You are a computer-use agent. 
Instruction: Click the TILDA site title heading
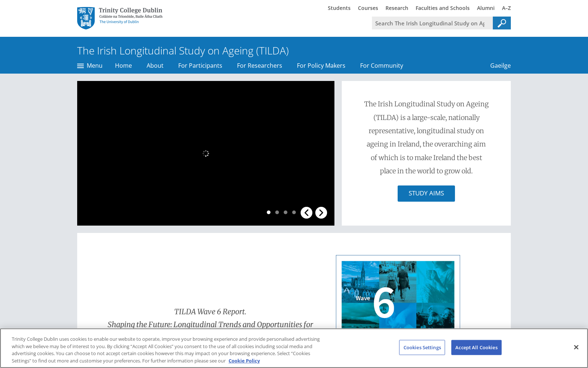(x=183, y=51)
